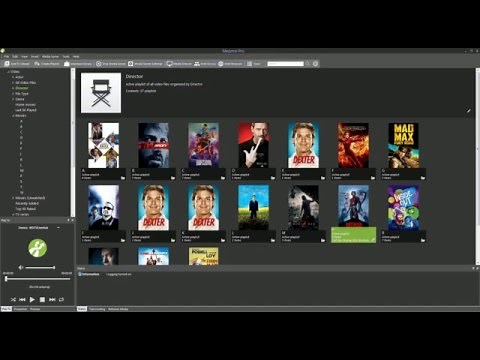Switch to the Preview tab
Image resolution: width=480 pixels, height=360 pixels.
click(35, 309)
